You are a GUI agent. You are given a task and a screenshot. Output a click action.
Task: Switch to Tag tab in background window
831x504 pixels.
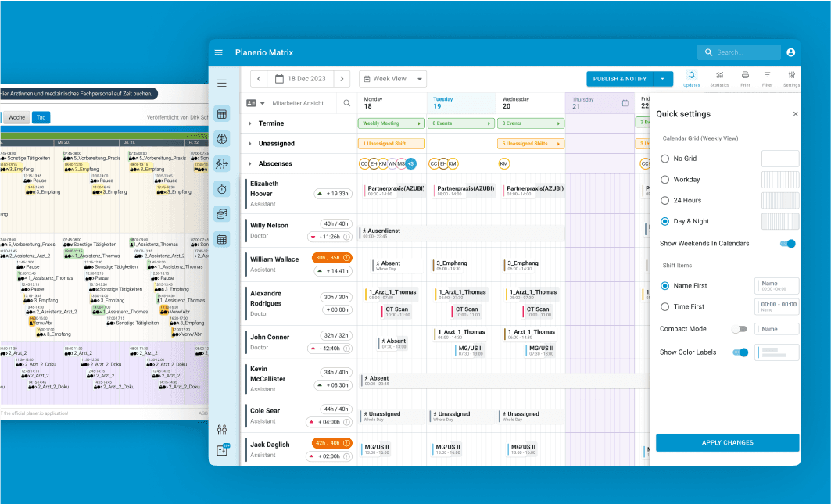point(41,118)
